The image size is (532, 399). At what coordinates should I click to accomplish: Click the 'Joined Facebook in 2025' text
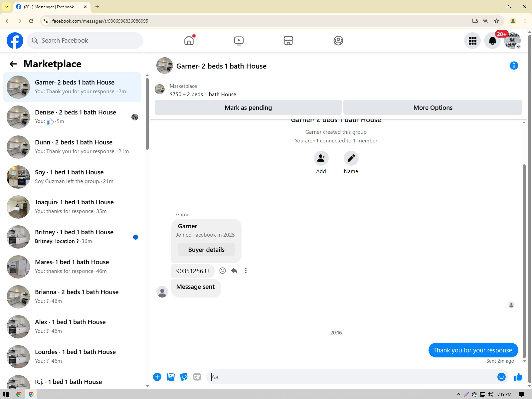coord(205,235)
